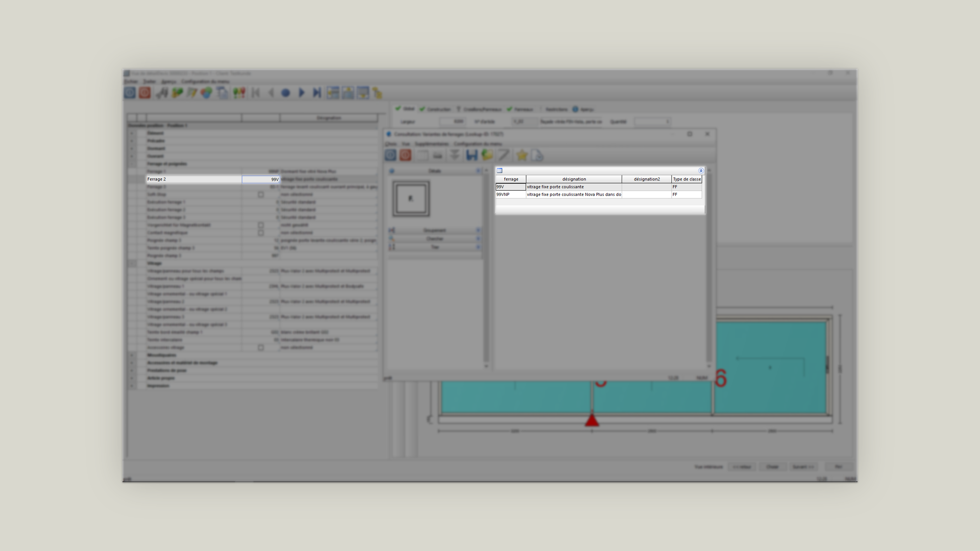The width and height of the screenshot is (980, 551).
Task: Select the Ferrage 2 row label
Action: click(194, 179)
